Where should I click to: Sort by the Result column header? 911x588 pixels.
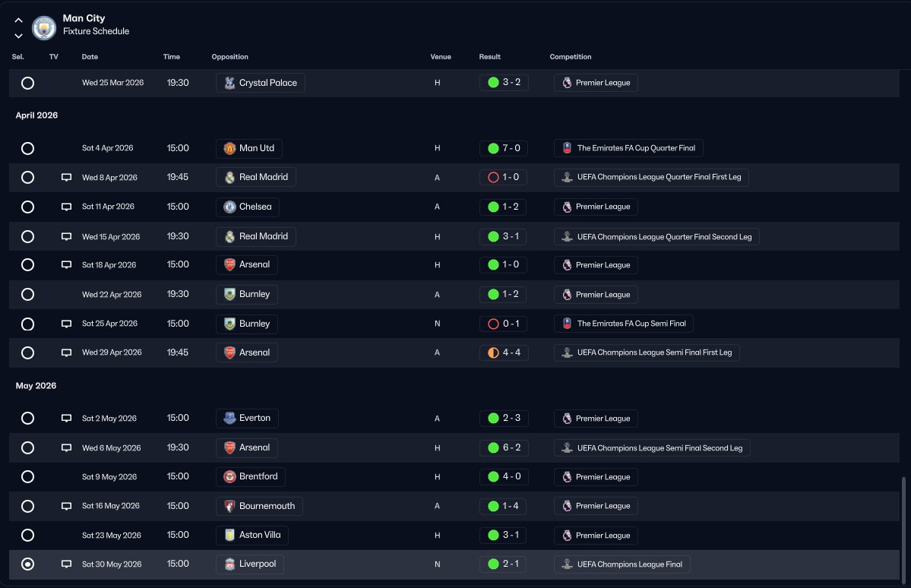click(x=489, y=57)
